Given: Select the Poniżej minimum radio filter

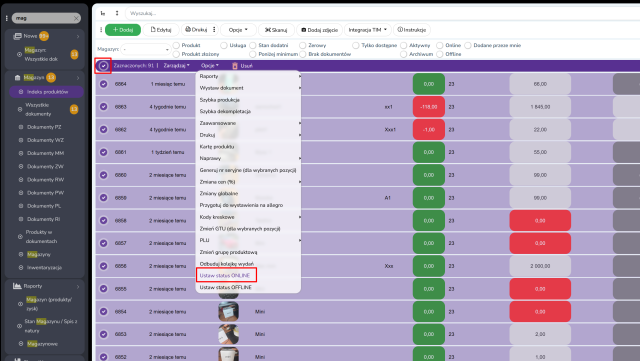Looking at the screenshot, I should (253, 54).
